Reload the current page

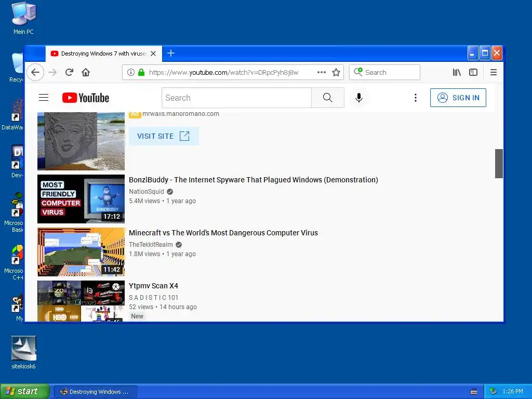(69, 72)
